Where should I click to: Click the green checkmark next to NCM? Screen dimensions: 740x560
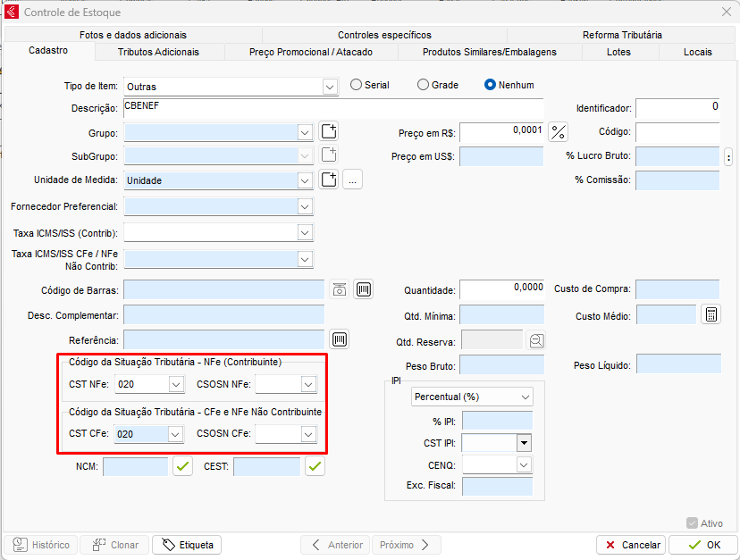click(182, 466)
